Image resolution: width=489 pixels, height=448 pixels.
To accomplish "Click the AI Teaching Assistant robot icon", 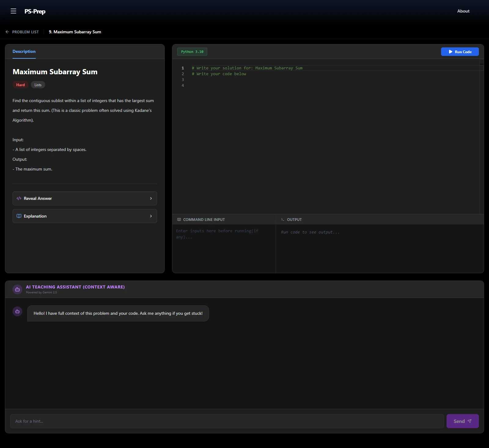I will click(x=17, y=289).
